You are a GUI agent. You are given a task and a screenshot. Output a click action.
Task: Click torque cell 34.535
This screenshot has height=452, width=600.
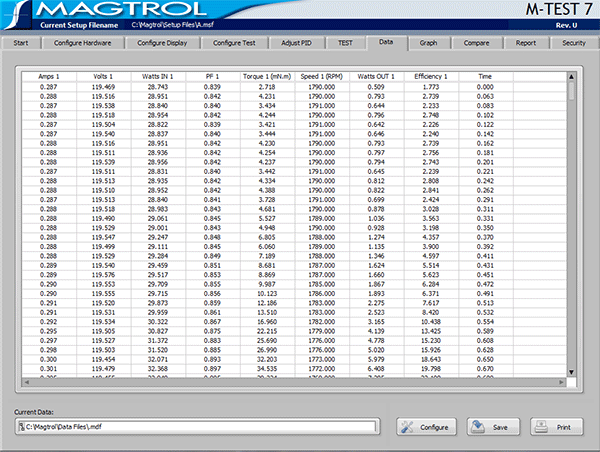(267, 369)
